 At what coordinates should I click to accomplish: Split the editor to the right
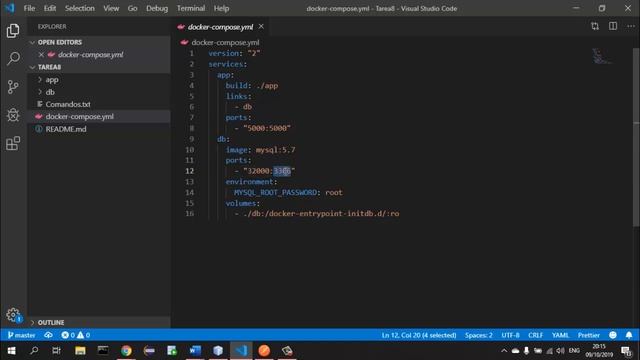pyautogui.click(x=613, y=27)
